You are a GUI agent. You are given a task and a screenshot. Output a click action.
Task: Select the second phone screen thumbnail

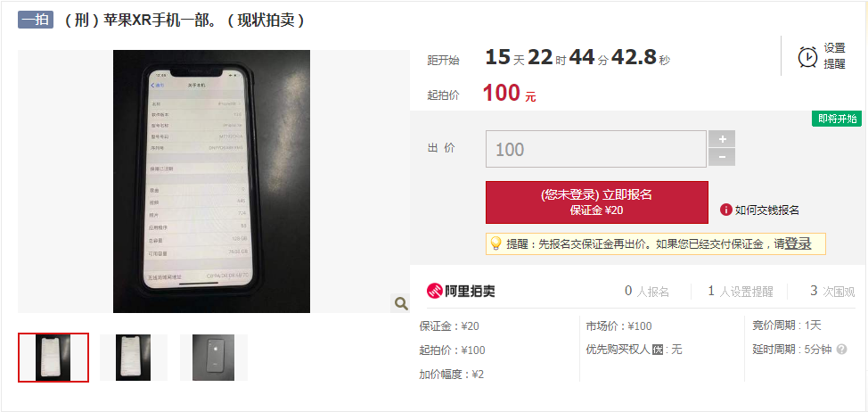[134, 358]
